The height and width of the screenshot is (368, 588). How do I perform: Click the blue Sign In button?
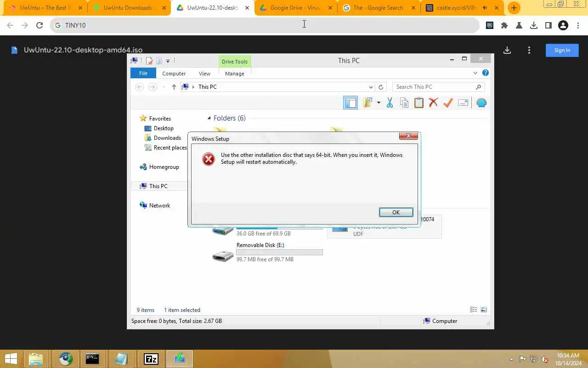(562, 50)
